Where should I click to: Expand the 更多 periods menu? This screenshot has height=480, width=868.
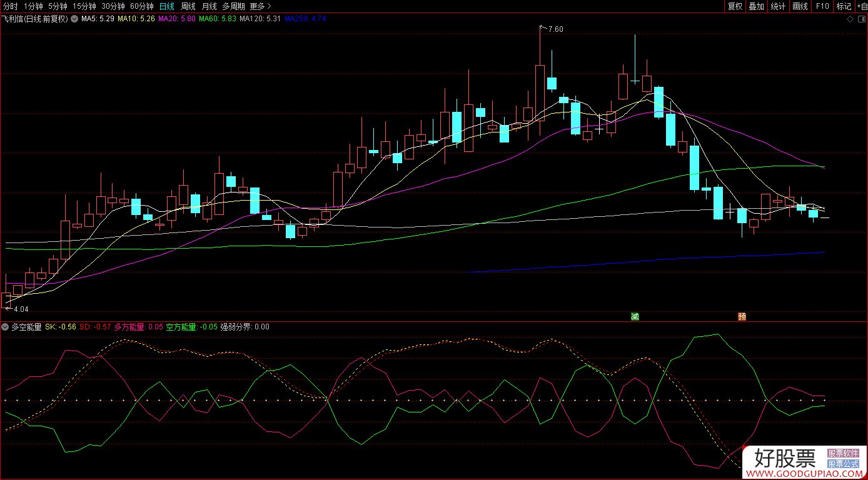click(x=260, y=6)
